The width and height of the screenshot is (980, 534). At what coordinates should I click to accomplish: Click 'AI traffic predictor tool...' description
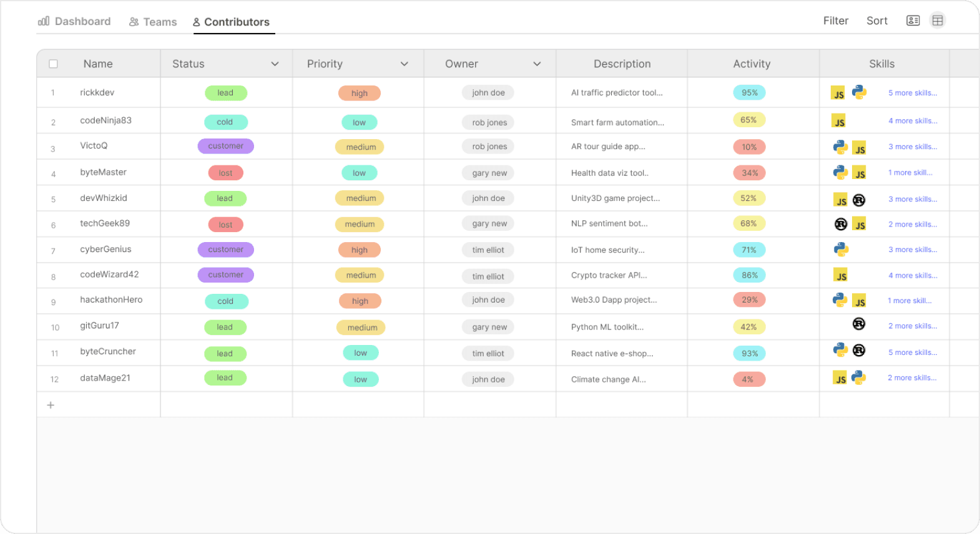point(617,92)
